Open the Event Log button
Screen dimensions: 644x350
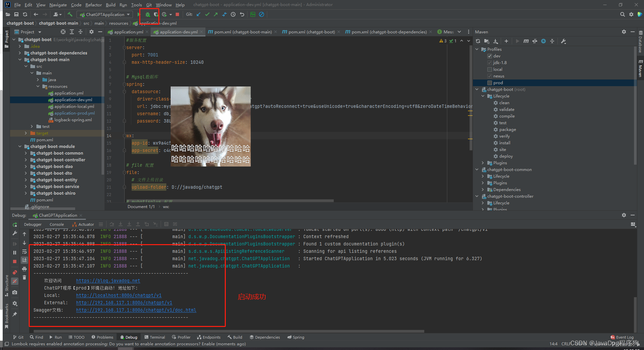[x=622, y=337]
